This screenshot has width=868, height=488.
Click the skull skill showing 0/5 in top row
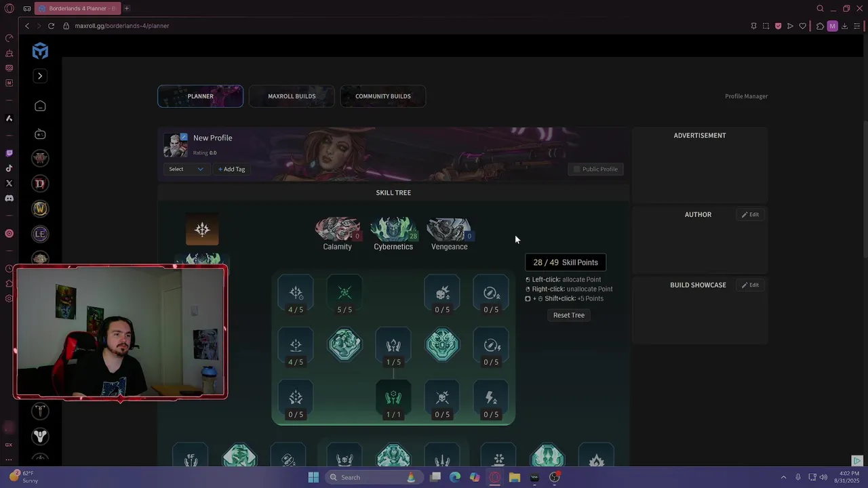point(442,293)
